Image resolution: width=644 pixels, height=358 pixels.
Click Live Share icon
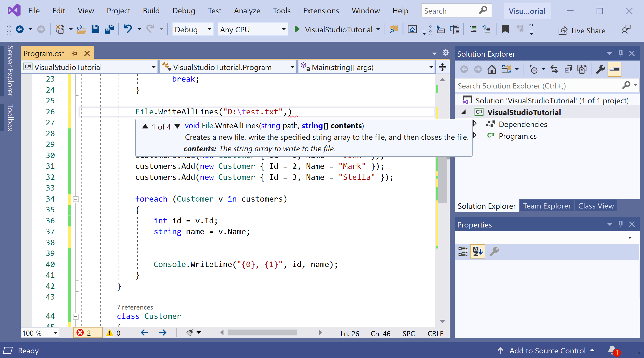click(563, 31)
